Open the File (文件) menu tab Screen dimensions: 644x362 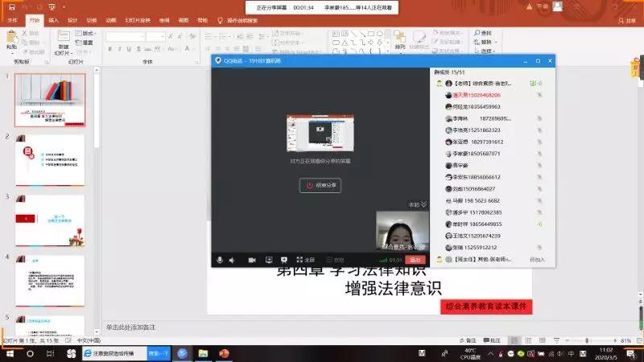point(12,19)
